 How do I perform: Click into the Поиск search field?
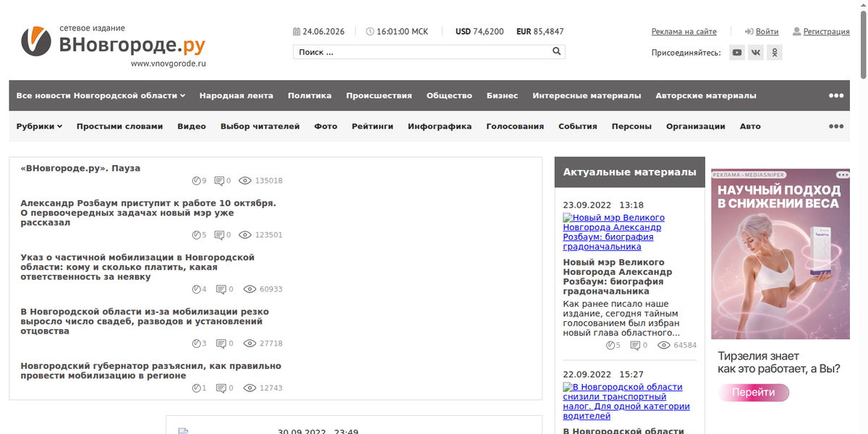coord(422,52)
